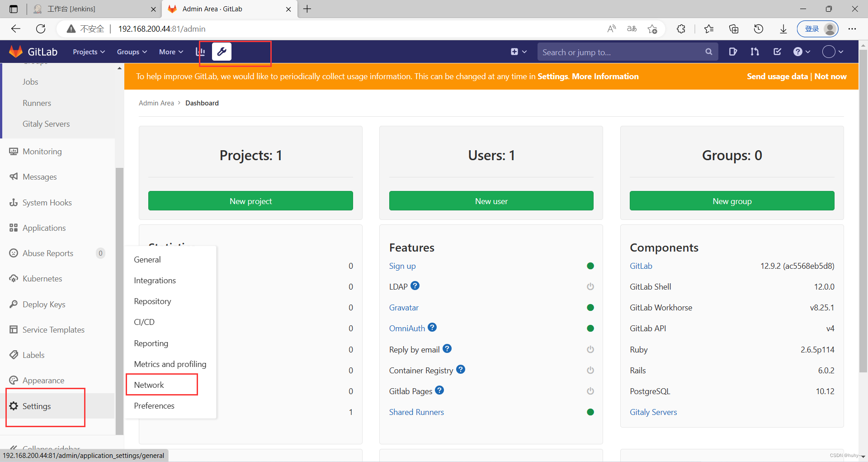868x462 pixels.
Task: Open System Hooks in sidebar
Action: point(47,202)
